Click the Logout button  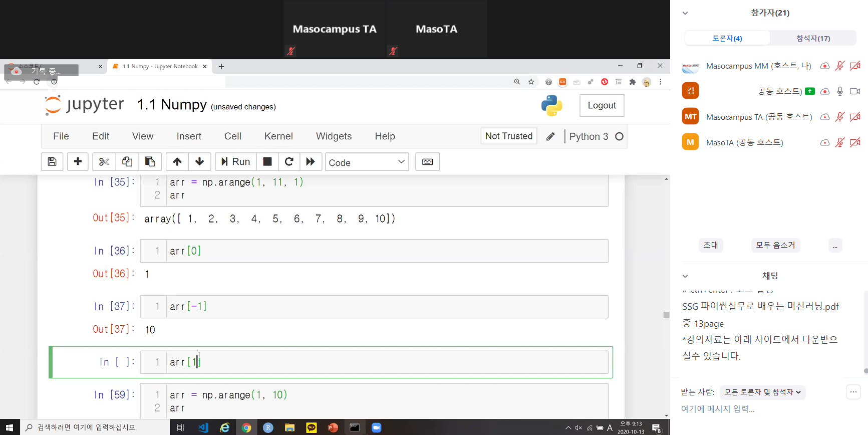tap(602, 105)
